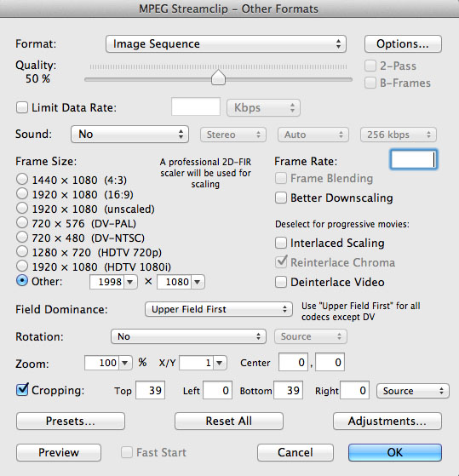Click the Cancel button

click(x=295, y=453)
